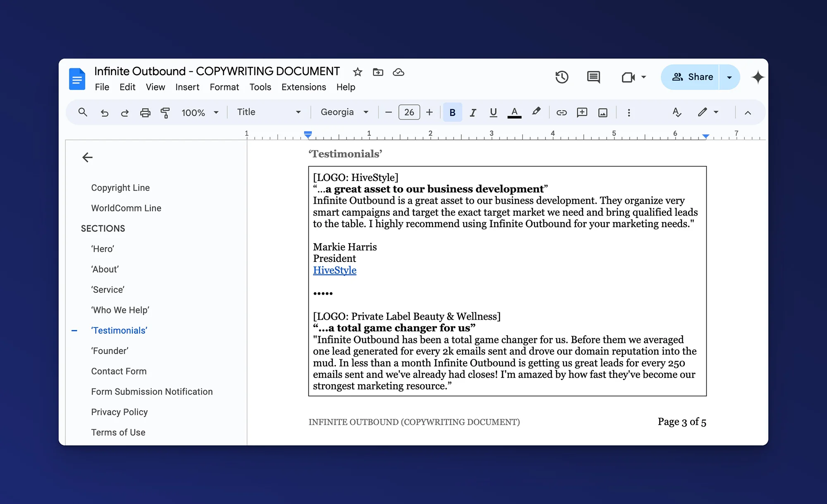The width and height of the screenshot is (827, 504).
Task: Open the Google Docs home icon
Action: coord(77,78)
